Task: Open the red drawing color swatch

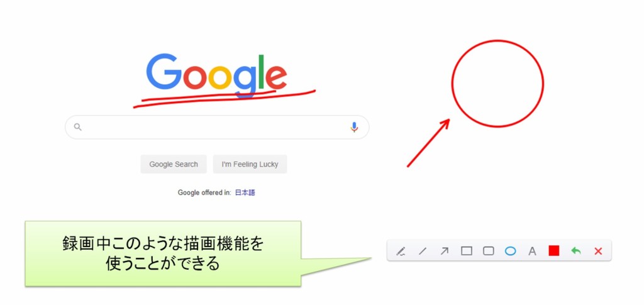Action: pyautogui.click(x=554, y=250)
